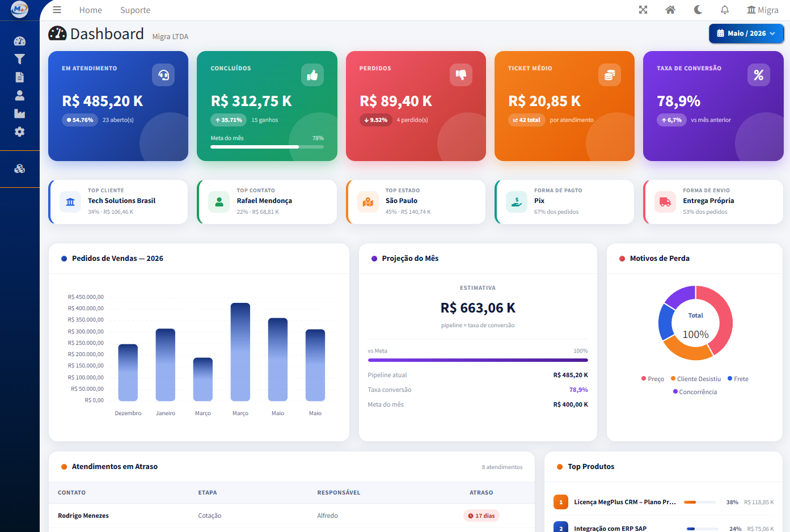
Task: Click Rafael Mendonça contact name
Action: coord(264,201)
